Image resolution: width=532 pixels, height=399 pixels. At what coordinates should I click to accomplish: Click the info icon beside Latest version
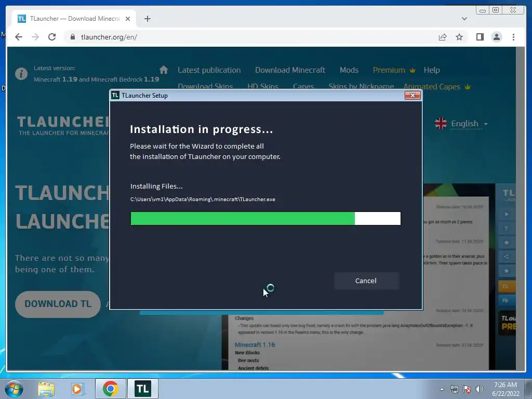[x=21, y=74]
